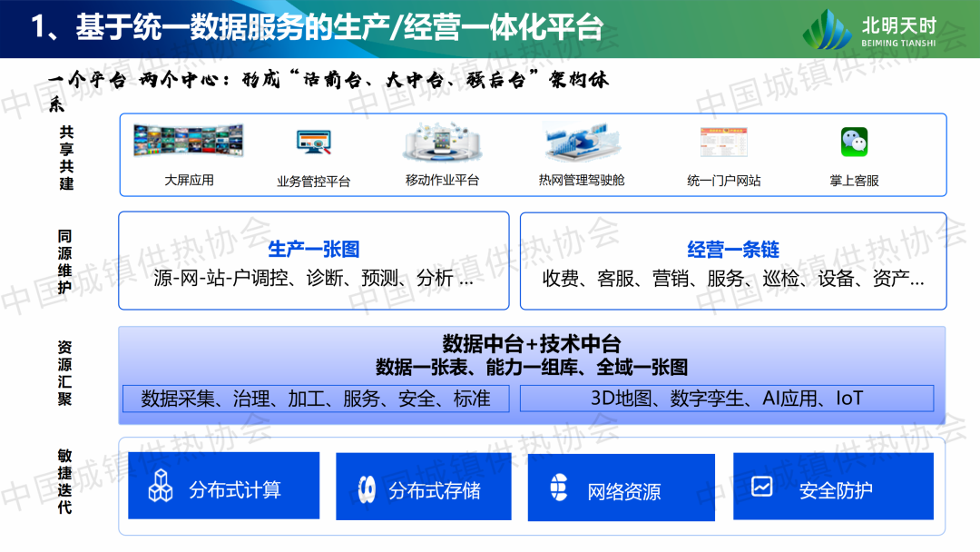Click the chart icon beside 安全防护
Screen dimensions: 980x552
762,487
